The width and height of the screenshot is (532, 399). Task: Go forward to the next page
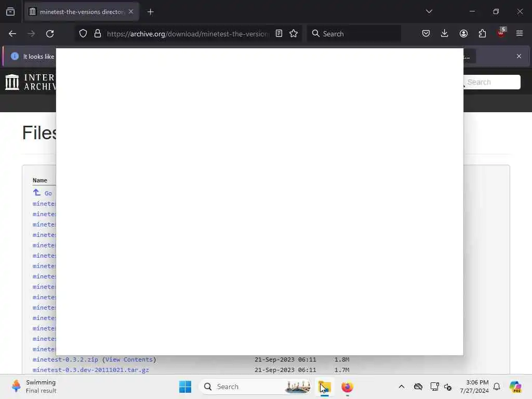(x=31, y=34)
